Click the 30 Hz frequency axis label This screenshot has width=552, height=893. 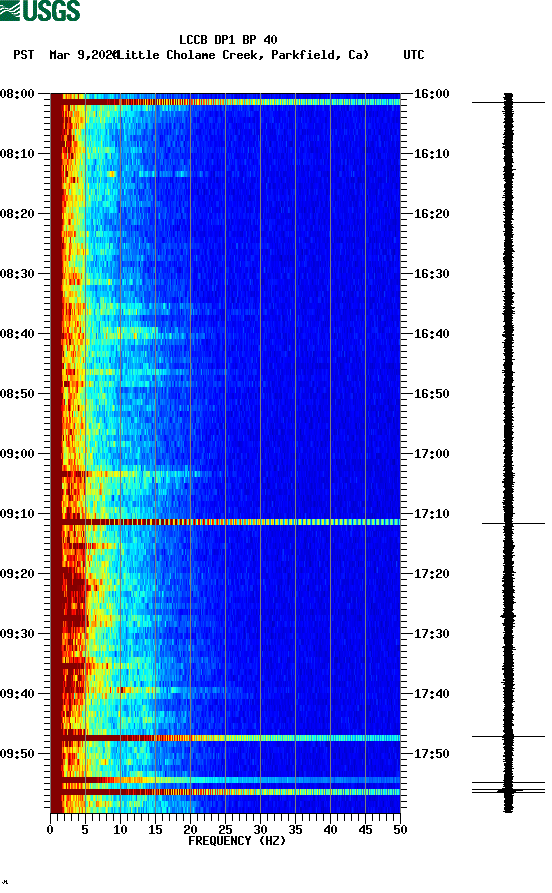(x=260, y=830)
